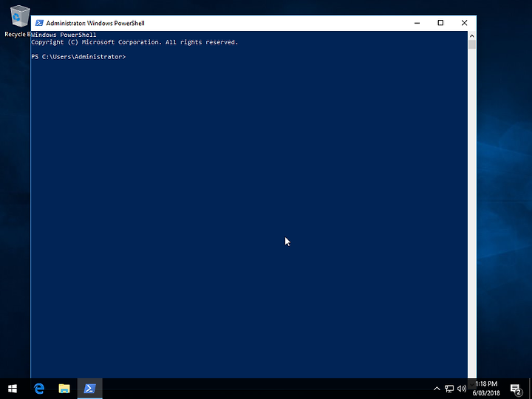Close the Administrator PowerShell window
Screen dimensions: 532x399
(x=464, y=23)
